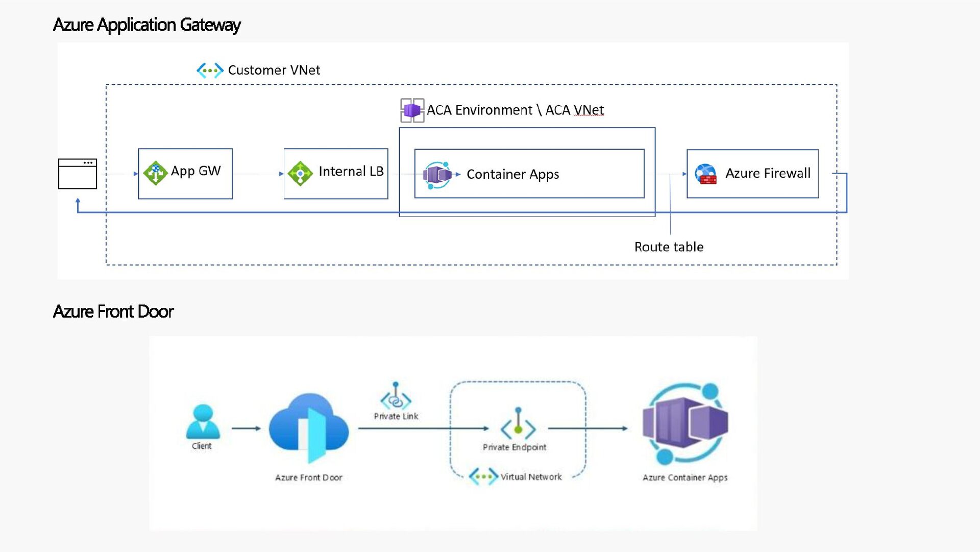Select the Customer VNet text label
980x552 pixels.
pos(274,70)
